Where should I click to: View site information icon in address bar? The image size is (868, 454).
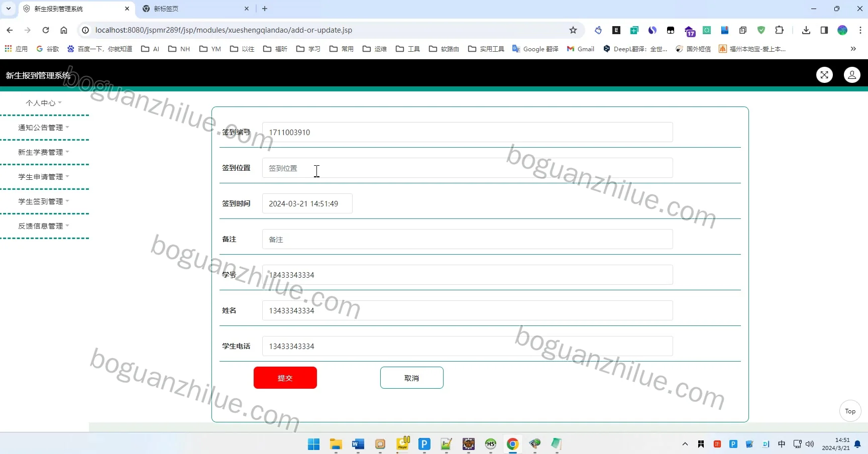point(85,30)
